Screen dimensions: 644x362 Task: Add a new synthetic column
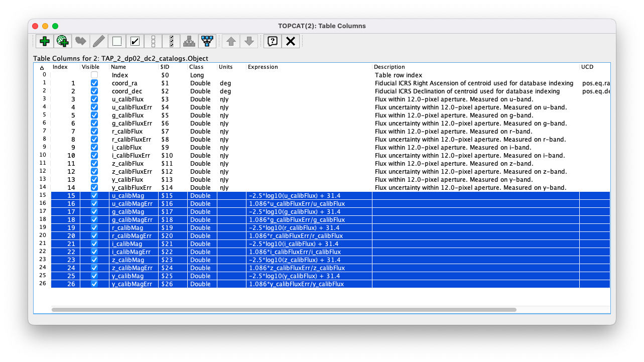tap(44, 41)
